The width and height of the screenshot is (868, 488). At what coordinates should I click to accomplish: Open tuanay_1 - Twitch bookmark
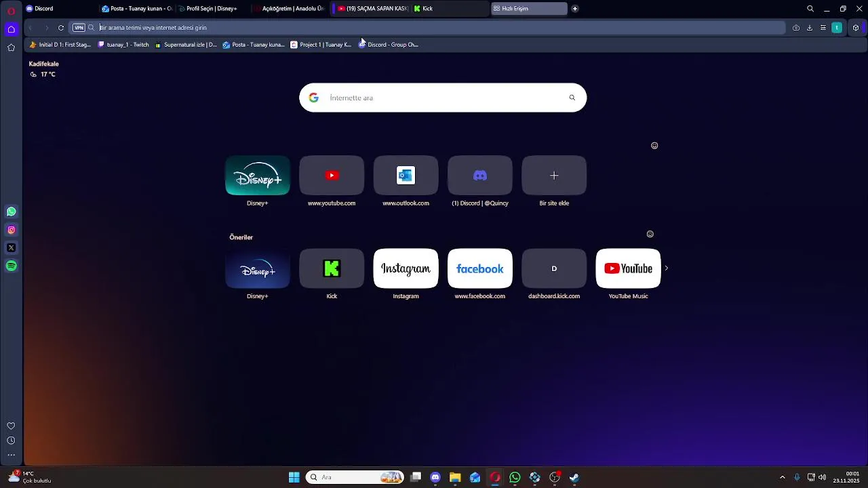123,45
